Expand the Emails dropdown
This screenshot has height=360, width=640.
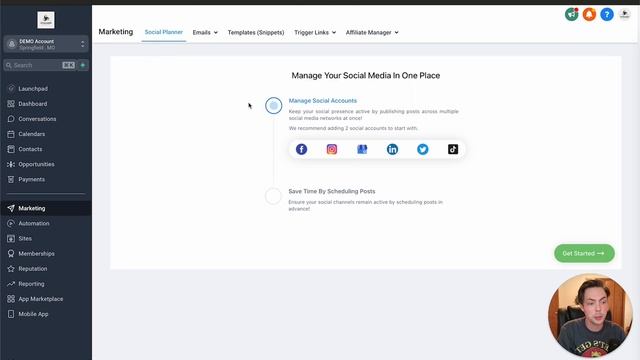(x=205, y=32)
